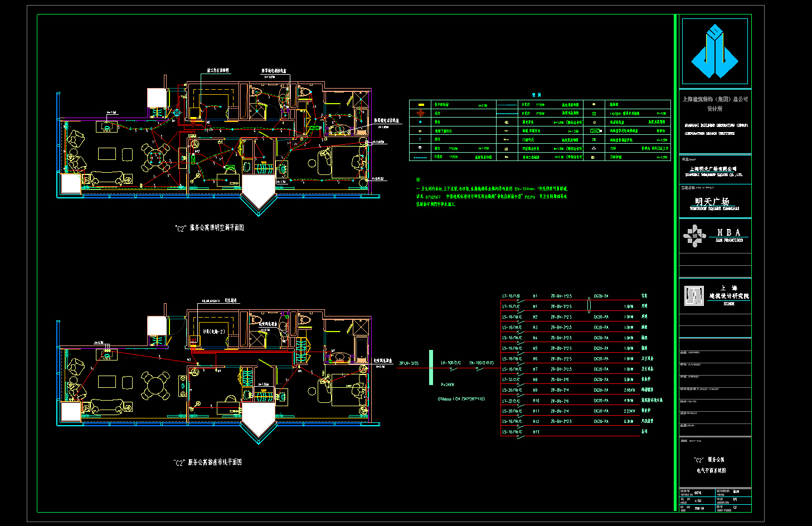
Task: Select the "HBA" text in title block
Action: pyautogui.click(x=728, y=232)
